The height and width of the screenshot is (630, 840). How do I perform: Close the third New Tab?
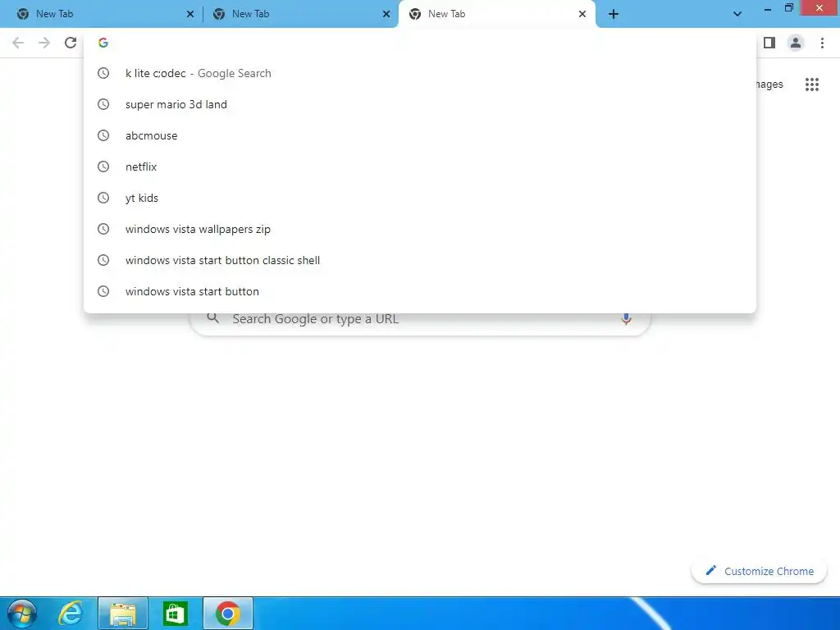[x=582, y=14]
